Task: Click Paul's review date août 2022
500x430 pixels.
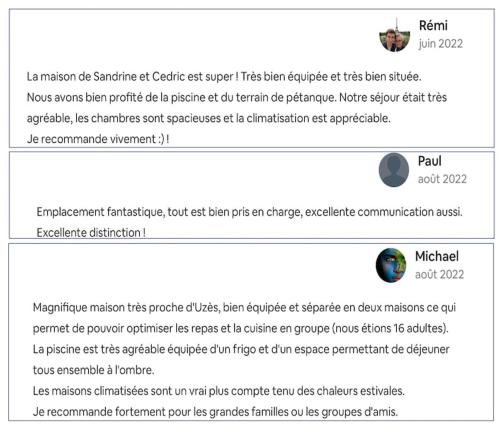Action: [442, 179]
